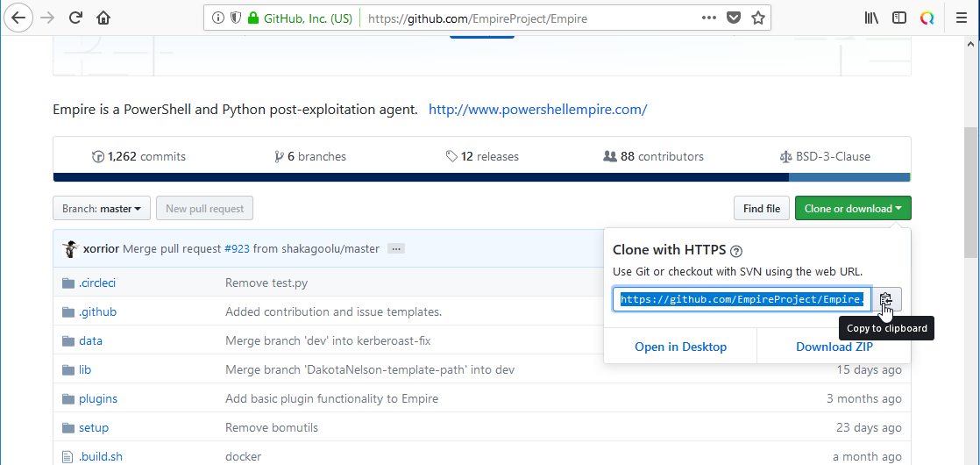Open page actions three-dots menu
980x465 pixels.
point(709,18)
